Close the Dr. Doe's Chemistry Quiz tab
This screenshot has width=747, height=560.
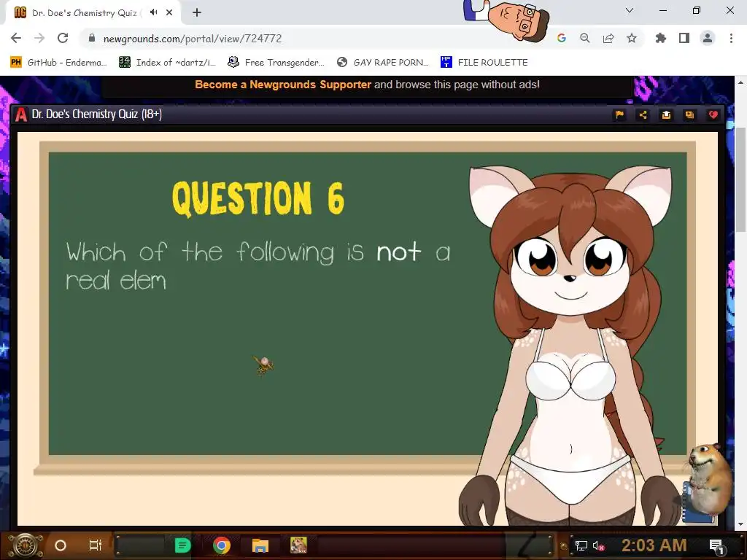click(169, 12)
